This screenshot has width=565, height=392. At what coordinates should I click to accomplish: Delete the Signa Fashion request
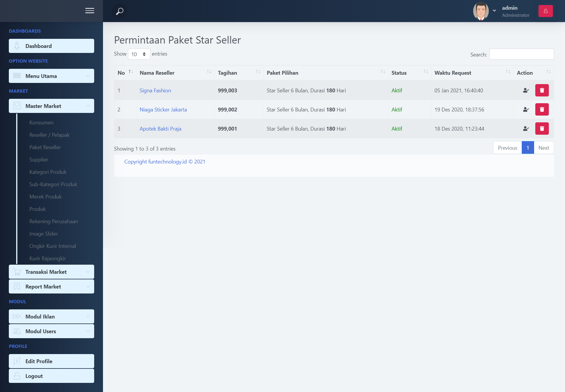[x=542, y=91]
